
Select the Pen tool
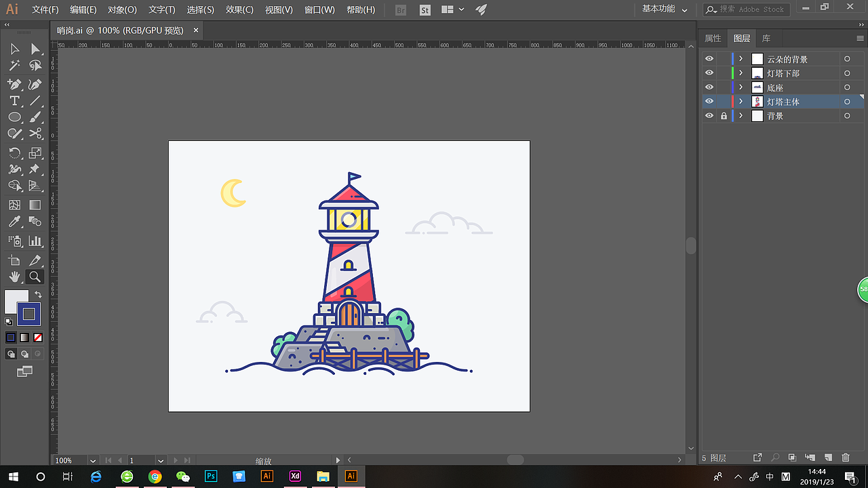click(14, 85)
